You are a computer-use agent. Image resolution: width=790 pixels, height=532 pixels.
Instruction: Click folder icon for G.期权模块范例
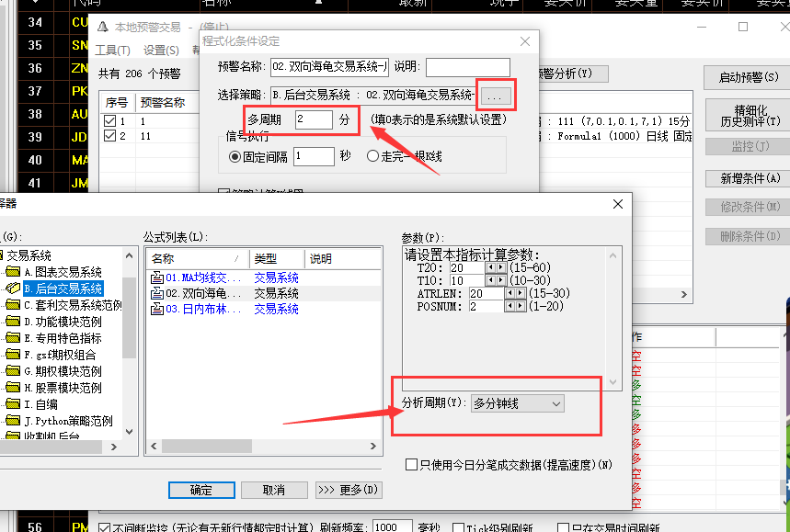click(13, 371)
